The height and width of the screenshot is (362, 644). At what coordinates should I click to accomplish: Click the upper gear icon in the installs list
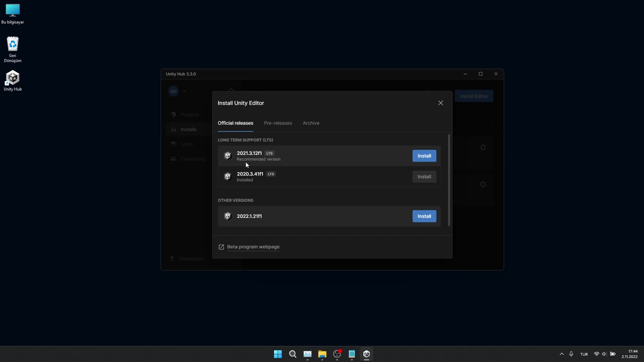click(483, 147)
